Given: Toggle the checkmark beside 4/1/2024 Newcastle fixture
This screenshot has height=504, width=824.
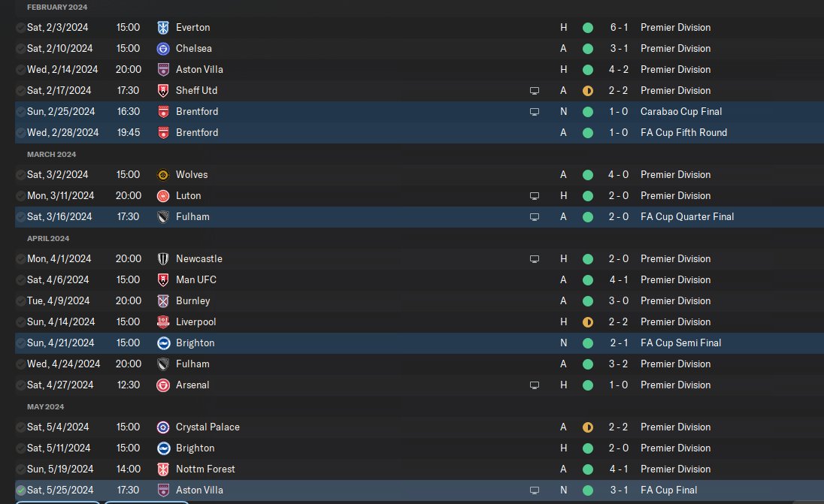Looking at the screenshot, I should click(x=20, y=258).
